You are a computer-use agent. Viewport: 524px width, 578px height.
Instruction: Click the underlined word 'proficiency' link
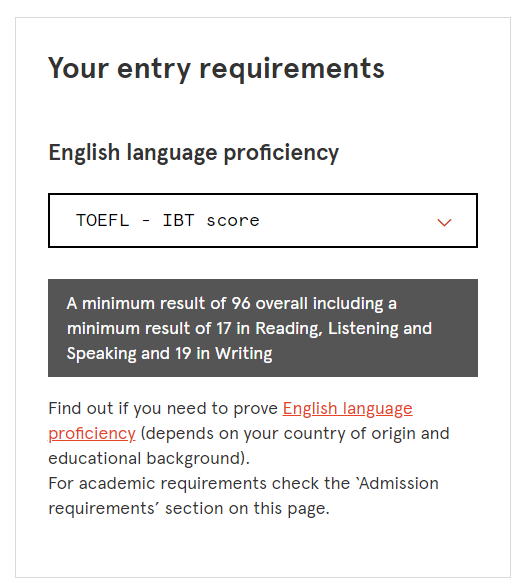pos(92,434)
